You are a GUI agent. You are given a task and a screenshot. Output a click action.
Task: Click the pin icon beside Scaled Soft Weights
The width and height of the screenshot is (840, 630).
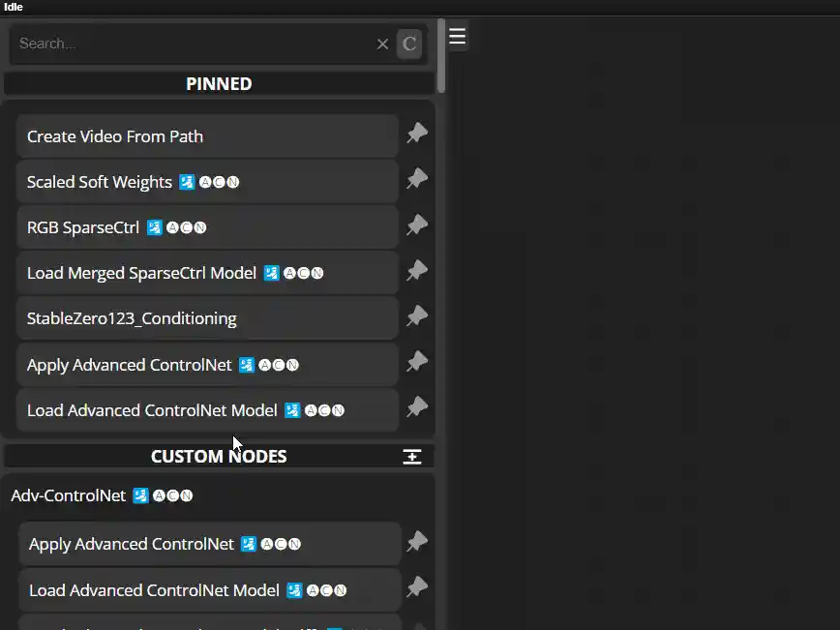(x=416, y=180)
